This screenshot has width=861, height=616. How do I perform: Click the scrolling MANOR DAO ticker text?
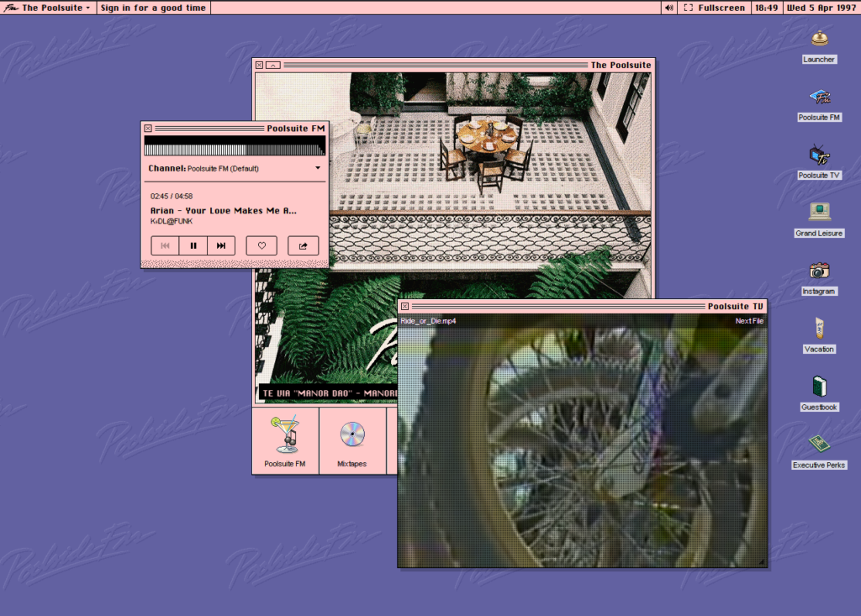click(x=329, y=393)
